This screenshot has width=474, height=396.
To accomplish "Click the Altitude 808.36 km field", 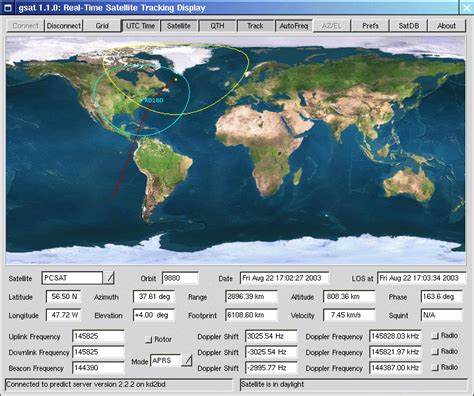I will pos(349,297).
